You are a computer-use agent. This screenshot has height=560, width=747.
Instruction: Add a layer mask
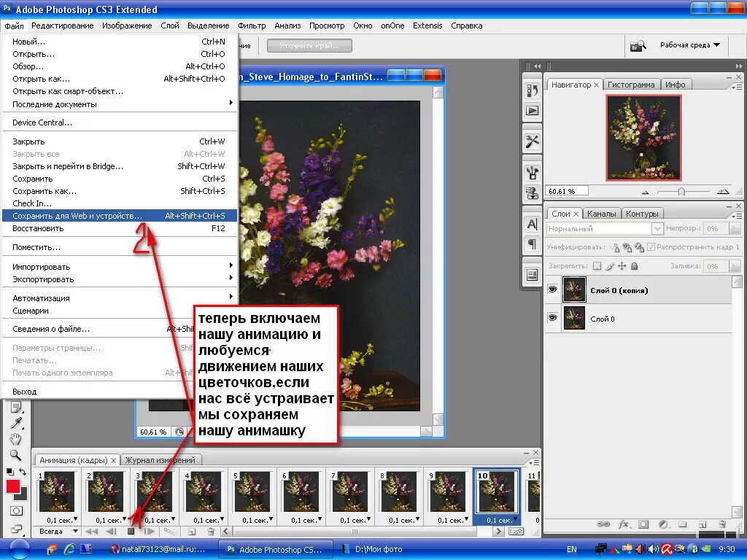(643, 524)
